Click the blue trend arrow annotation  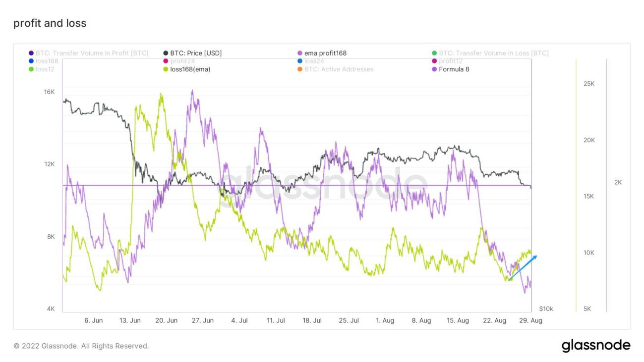click(523, 268)
